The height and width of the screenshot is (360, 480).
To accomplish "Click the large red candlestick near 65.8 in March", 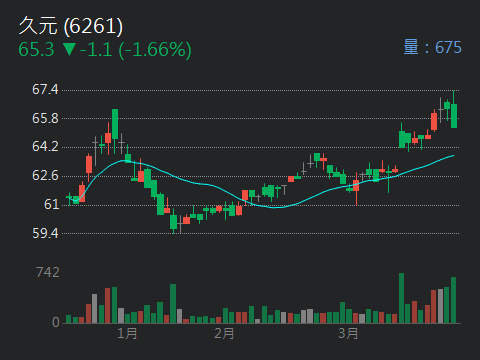I will pyautogui.click(x=434, y=121).
